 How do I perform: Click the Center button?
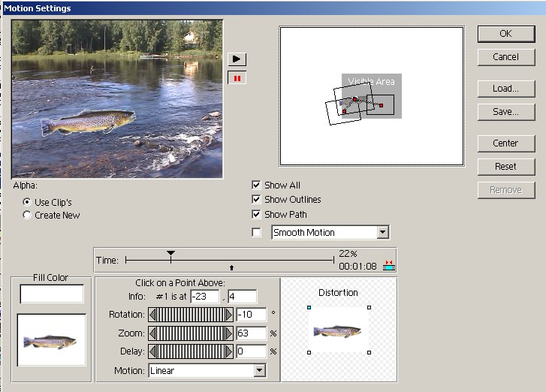coord(506,143)
